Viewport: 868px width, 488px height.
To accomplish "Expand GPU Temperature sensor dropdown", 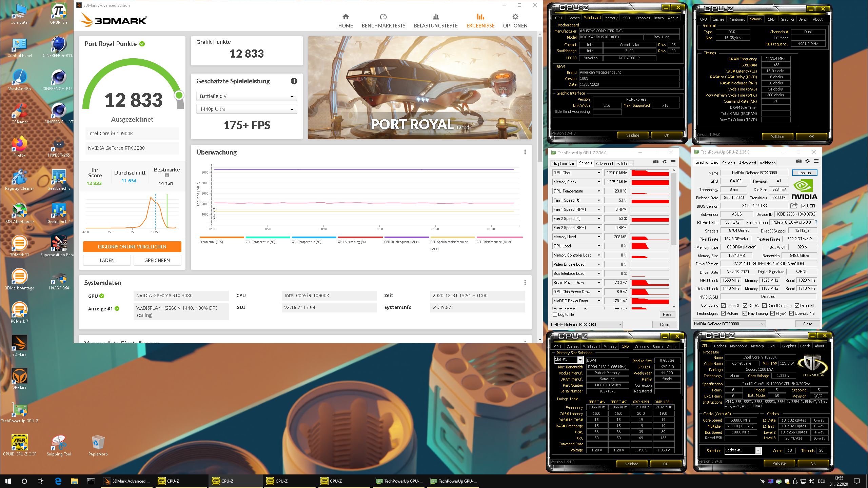I will [x=599, y=191].
